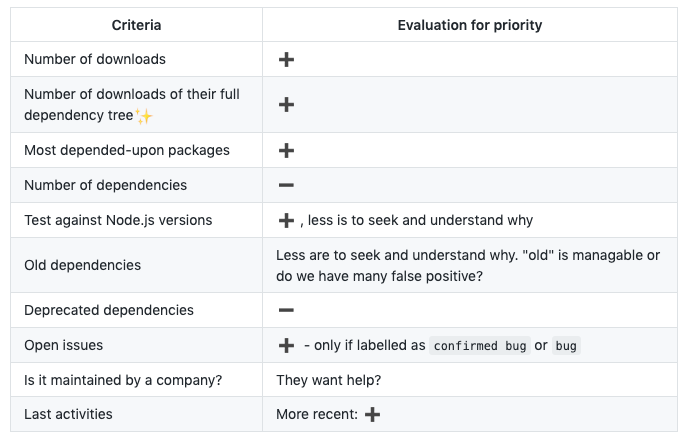
Task: Click the plus icon beside Number of downloads
Action: (x=286, y=60)
